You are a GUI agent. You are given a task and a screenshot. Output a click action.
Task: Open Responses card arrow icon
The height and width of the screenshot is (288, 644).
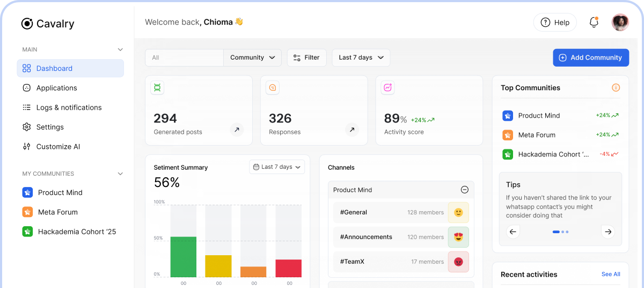click(352, 129)
